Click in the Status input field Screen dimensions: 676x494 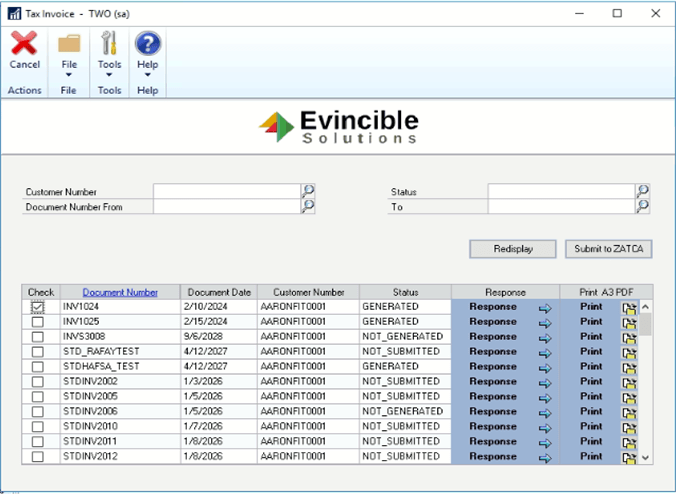click(x=561, y=191)
